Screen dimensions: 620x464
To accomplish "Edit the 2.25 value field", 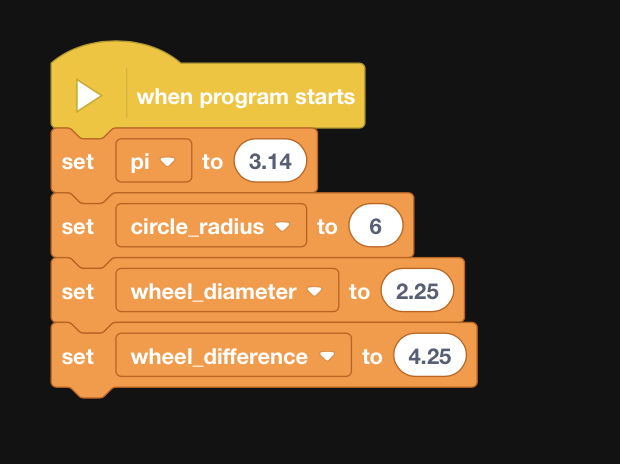I will click(x=417, y=291).
